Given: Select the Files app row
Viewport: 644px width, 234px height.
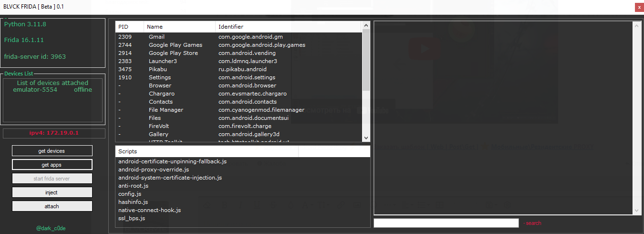Looking at the screenshot, I should coord(239,118).
